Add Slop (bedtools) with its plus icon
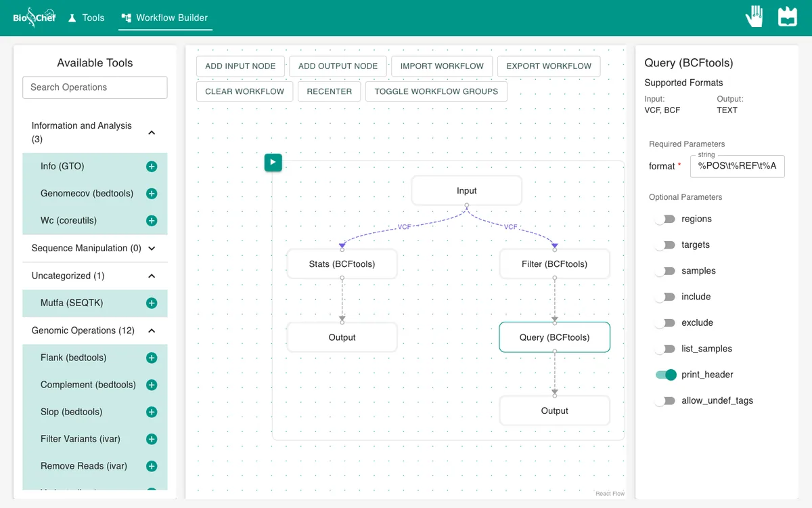 tap(152, 412)
